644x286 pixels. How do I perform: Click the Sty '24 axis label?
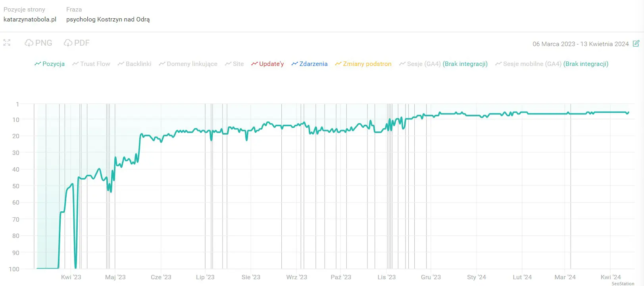(476, 277)
